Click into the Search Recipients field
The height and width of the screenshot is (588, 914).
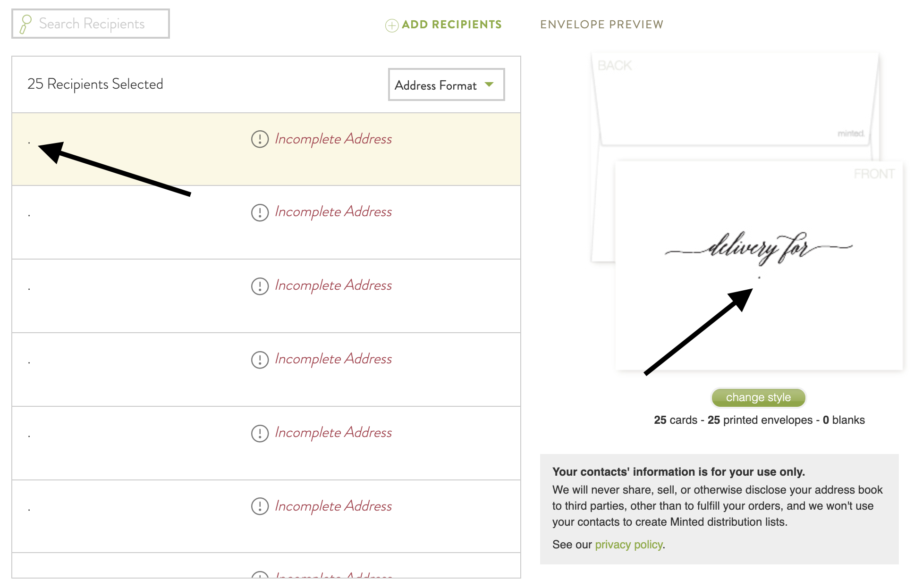pyautogui.click(x=91, y=24)
